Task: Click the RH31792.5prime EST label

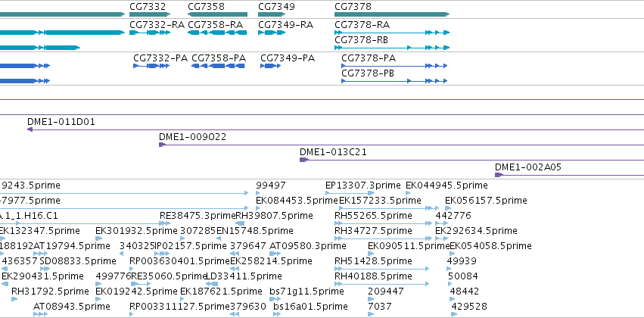Action: click(x=50, y=291)
